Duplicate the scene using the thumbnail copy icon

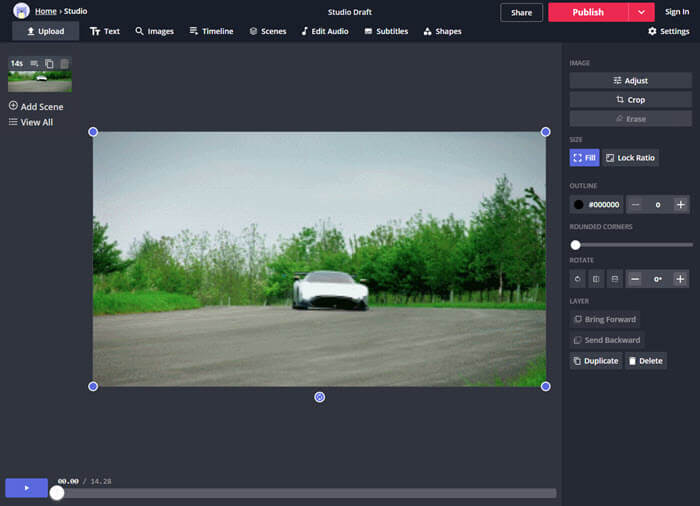coord(50,64)
